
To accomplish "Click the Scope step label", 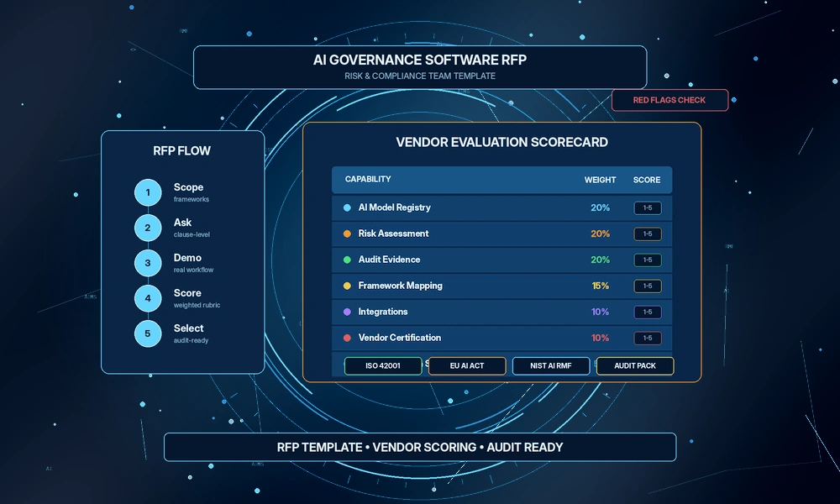I will 188,187.
